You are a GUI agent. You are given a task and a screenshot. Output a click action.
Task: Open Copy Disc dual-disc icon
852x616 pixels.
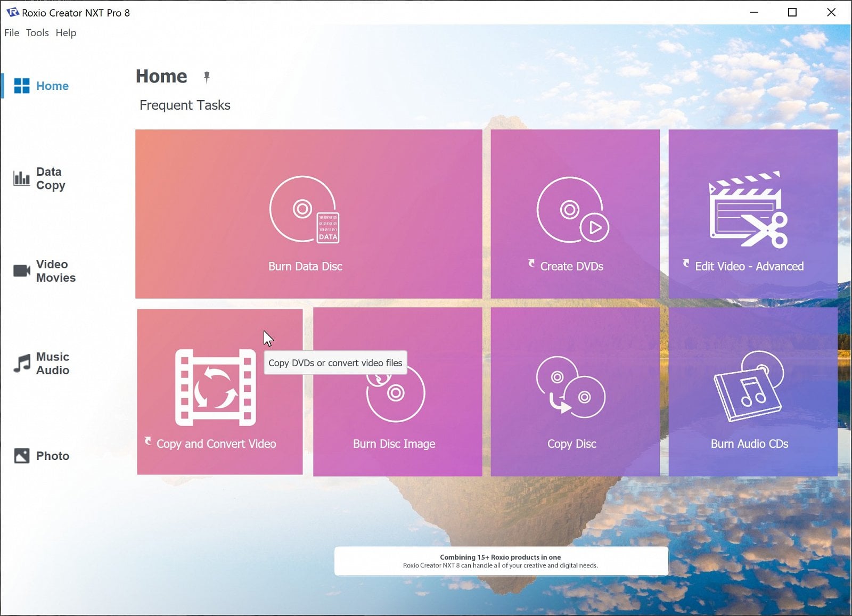pyautogui.click(x=571, y=387)
